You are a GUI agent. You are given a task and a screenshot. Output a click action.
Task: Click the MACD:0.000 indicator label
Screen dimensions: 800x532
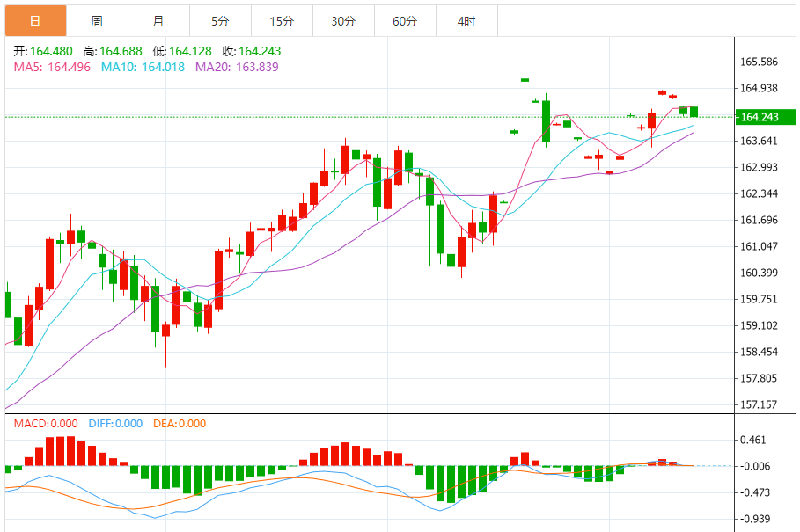click(46, 424)
